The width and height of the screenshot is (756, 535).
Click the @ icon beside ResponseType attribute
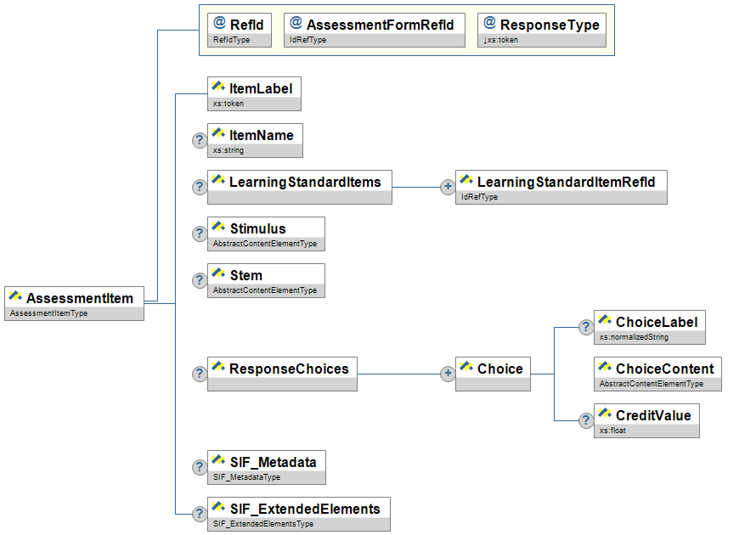[489, 24]
